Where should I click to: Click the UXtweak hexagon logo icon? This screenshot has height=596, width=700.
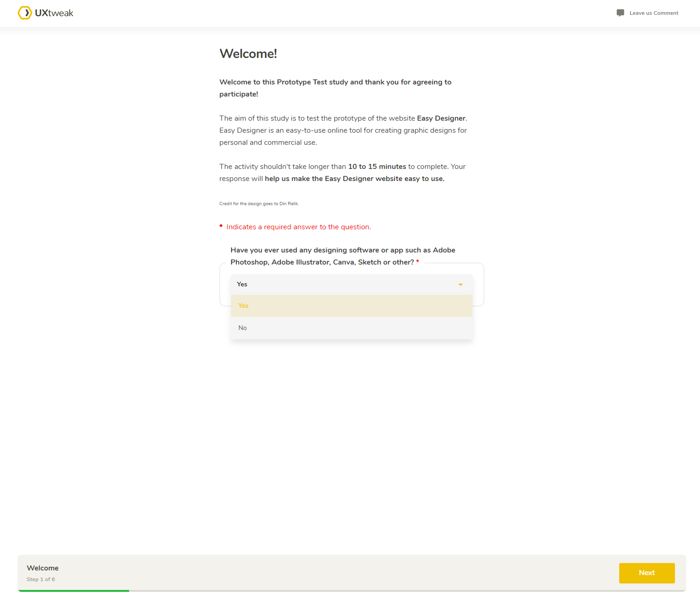point(25,13)
